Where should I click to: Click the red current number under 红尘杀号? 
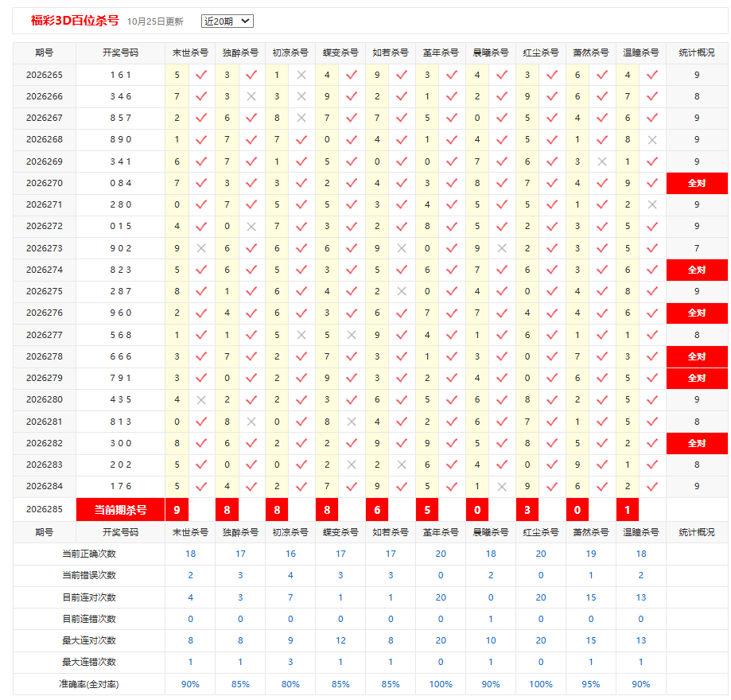[x=527, y=510]
